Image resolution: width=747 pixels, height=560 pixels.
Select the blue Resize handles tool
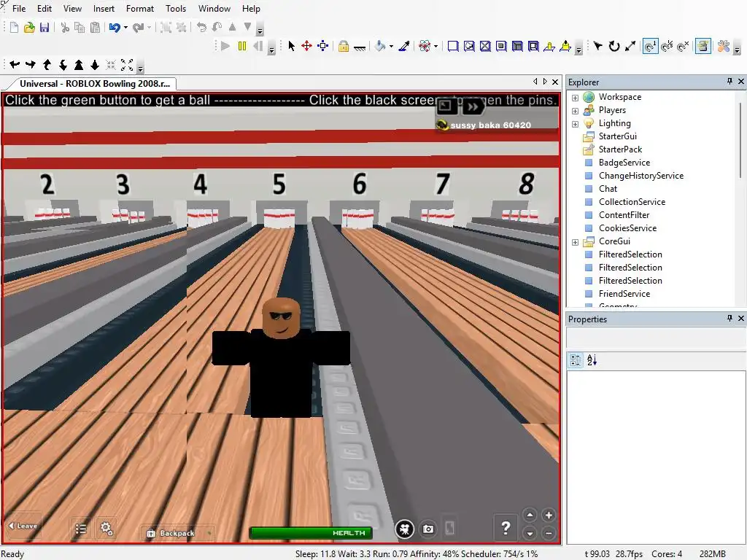click(323, 46)
